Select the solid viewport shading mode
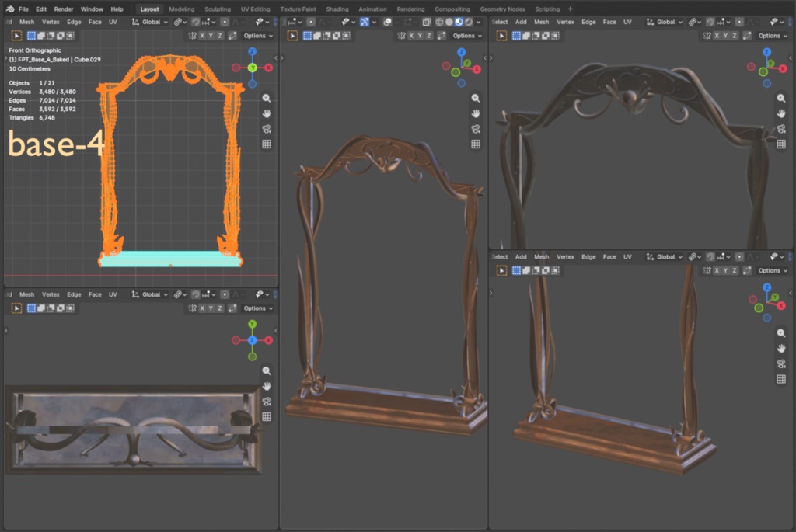The image size is (796, 532). coord(449,22)
